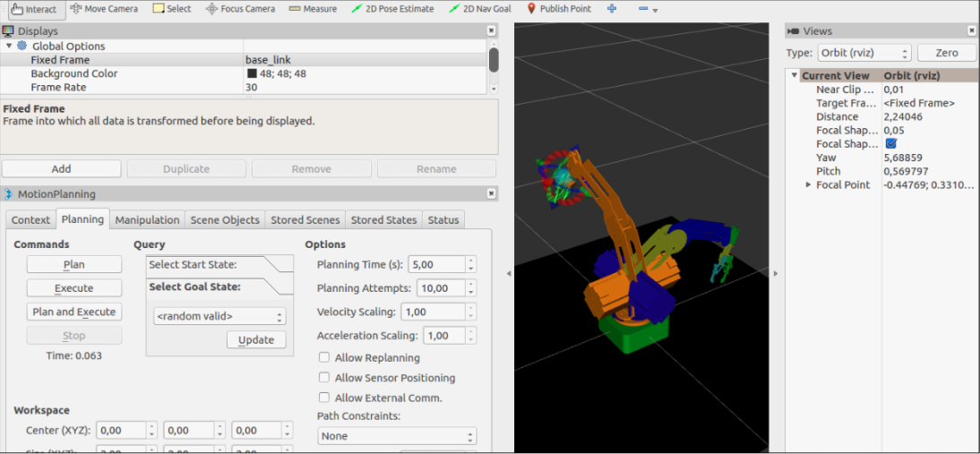This screenshot has width=980, height=454.
Task: Select the 2D Nav Goal tool
Action: [x=480, y=9]
